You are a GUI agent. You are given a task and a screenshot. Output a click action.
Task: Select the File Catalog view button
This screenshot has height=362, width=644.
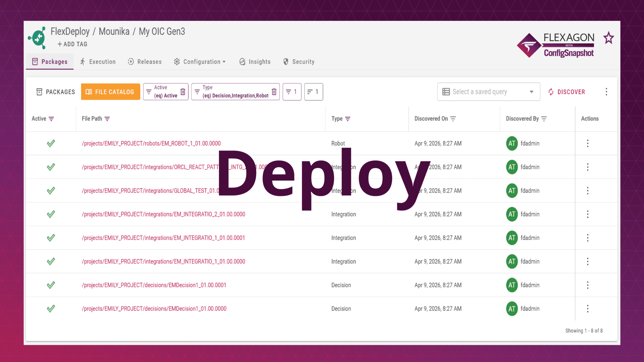pos(110,92)
